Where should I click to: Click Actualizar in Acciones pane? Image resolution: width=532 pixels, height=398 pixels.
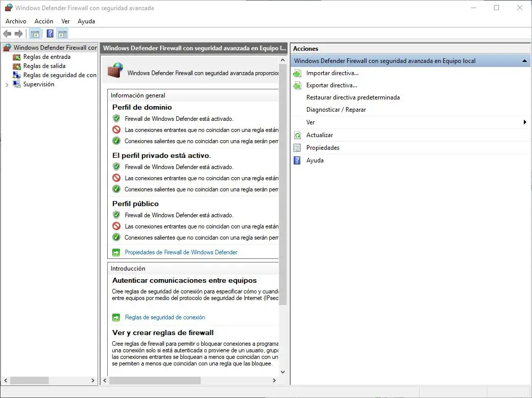point(320,135)
